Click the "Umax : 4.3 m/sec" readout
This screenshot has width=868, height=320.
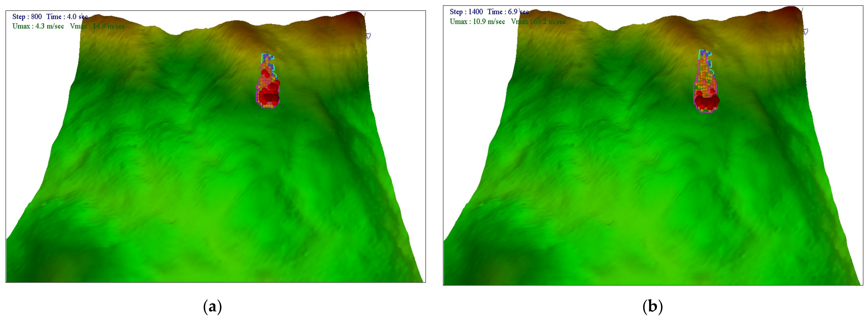pyautogui.click(x=38, y=26)
